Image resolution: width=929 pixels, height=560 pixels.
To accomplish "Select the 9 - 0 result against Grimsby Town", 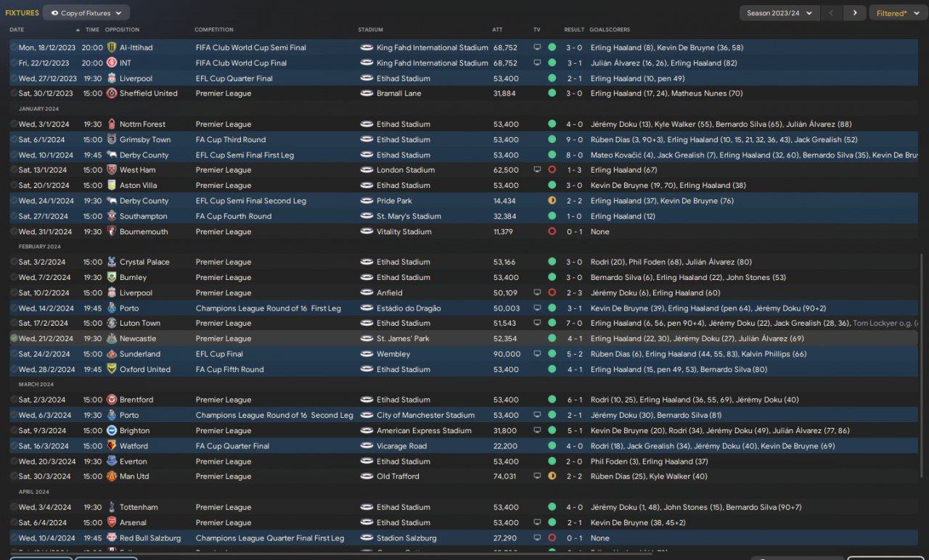I will (x=573, y=140).
